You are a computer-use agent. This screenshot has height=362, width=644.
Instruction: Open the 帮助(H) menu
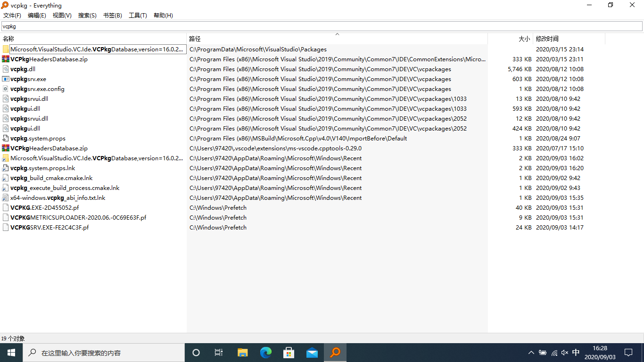(163, 16)
